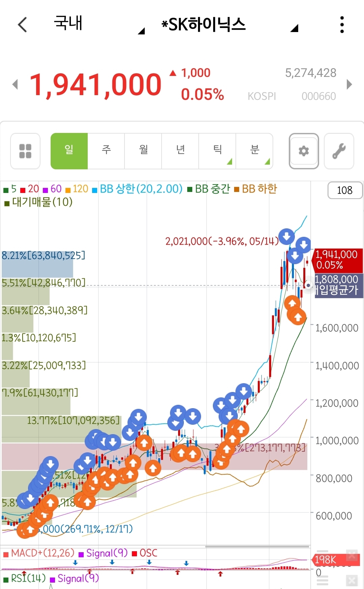Switch to the 년 yearly chart tab

pyautogui.click(x=180, y=151)
